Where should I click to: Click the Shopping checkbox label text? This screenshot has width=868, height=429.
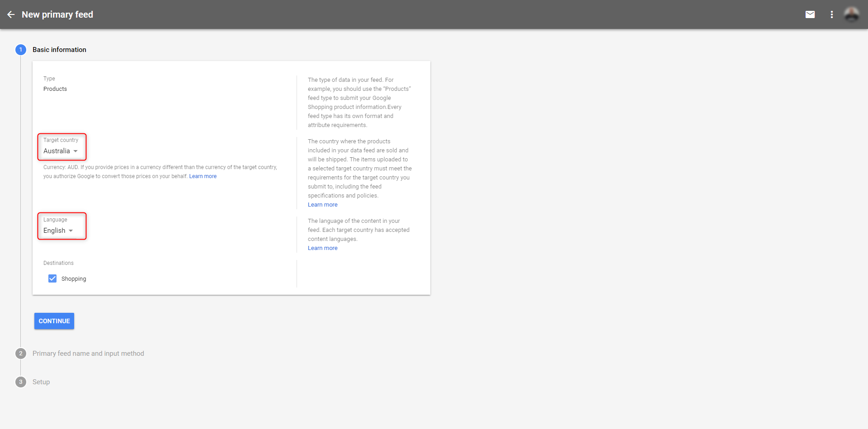[74, 279]
